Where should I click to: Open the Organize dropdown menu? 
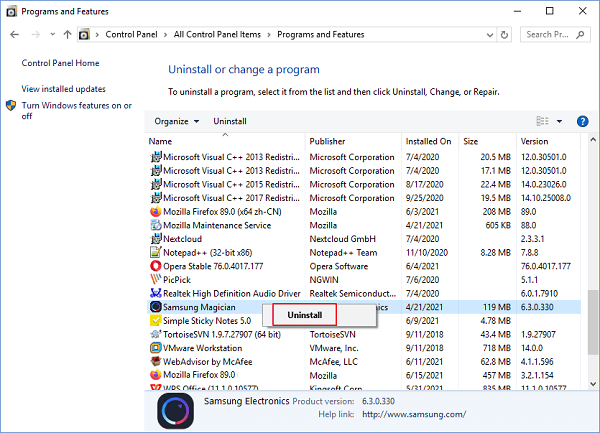coord(177,121)
